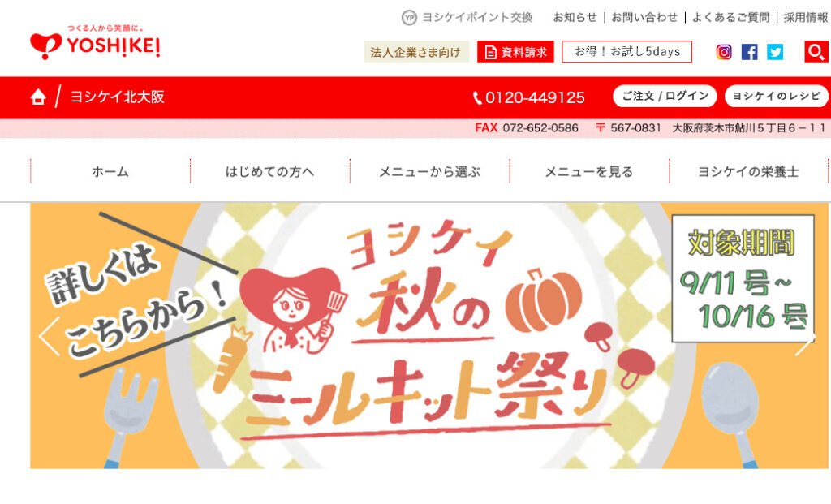Open the Twitter icon link
This screenshot has width=831, height=504.
click(x=775, y=52)
